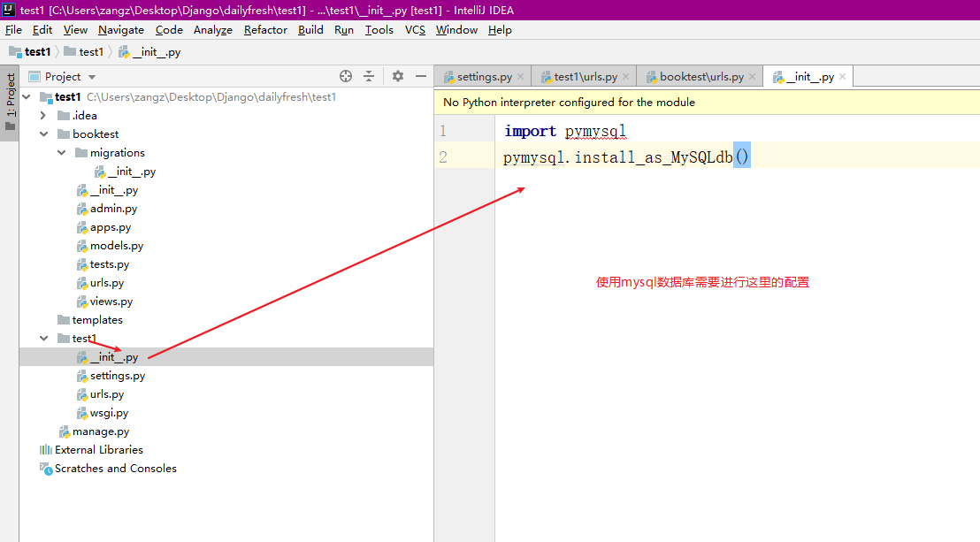
Task: Select manage.py in project tree
Action: [x=95, y=431]
